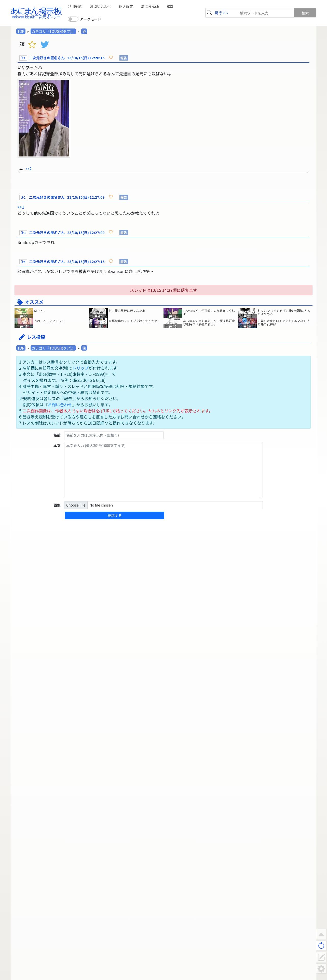Open recommended thread こいつのどこが可愛いのか教えてくれよ
Image resolution: width=327 pixels, height=980 pixels.
[209, 312]
